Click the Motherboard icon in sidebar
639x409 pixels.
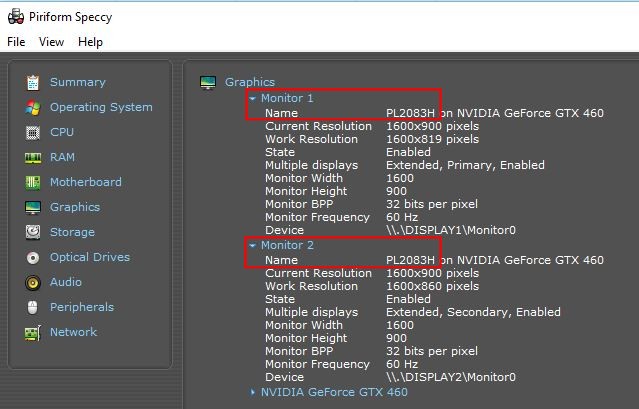pyautogui.click(x=33, y=183)
